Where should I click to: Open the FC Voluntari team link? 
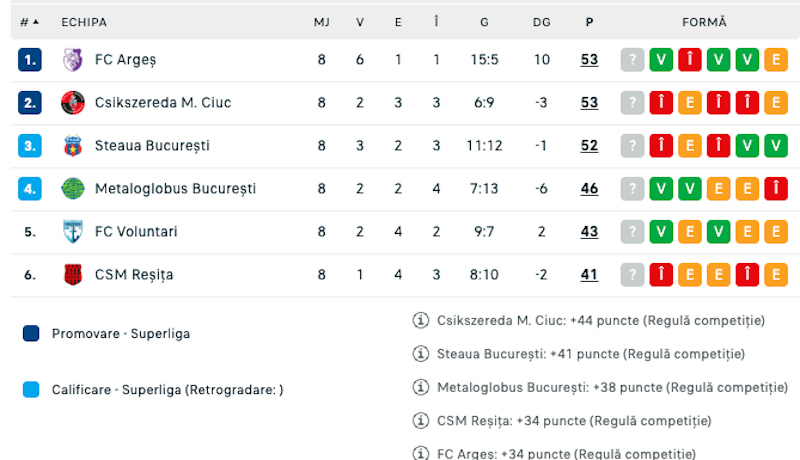[136, 231]
